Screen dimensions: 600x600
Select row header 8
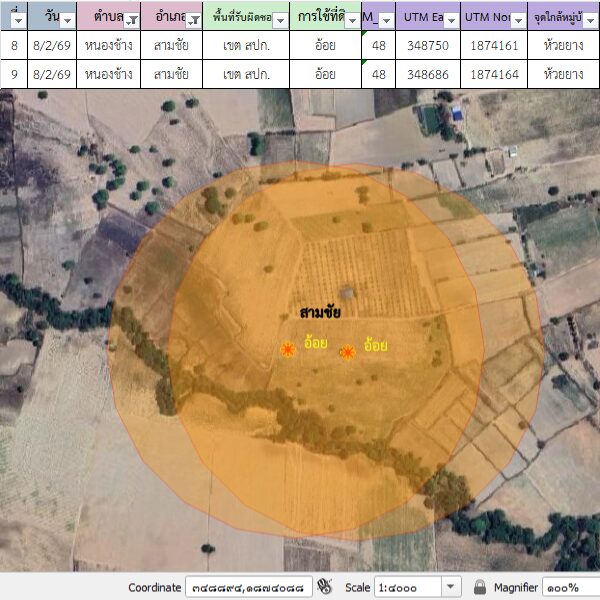(x=14, y=46)
